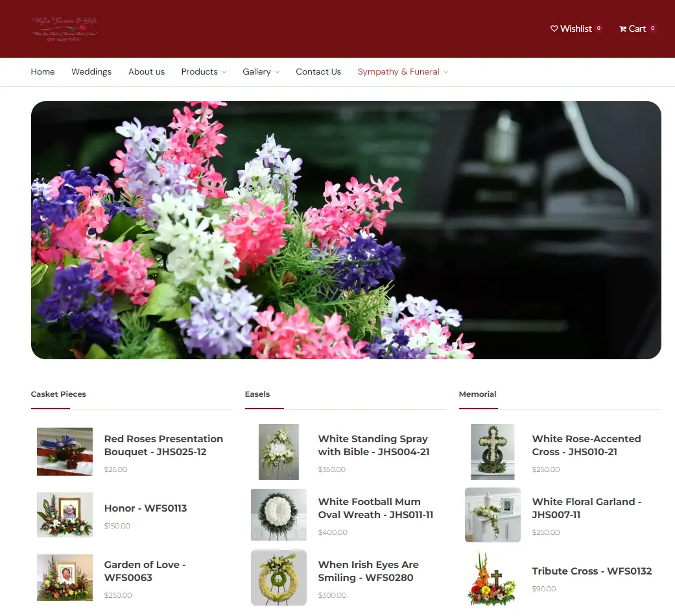Select the Home menu item
The width and height of the screenshot is (675, 616).
pyautogui.click(x=42, y=71)
